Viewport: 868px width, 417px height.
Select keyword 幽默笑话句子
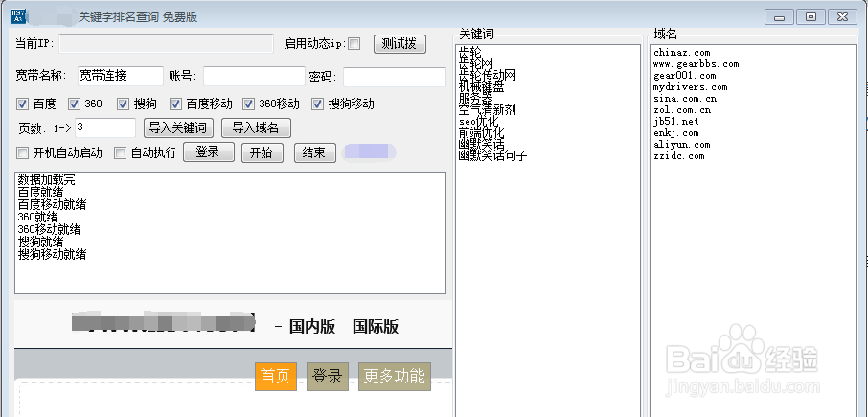click(492, 156)
